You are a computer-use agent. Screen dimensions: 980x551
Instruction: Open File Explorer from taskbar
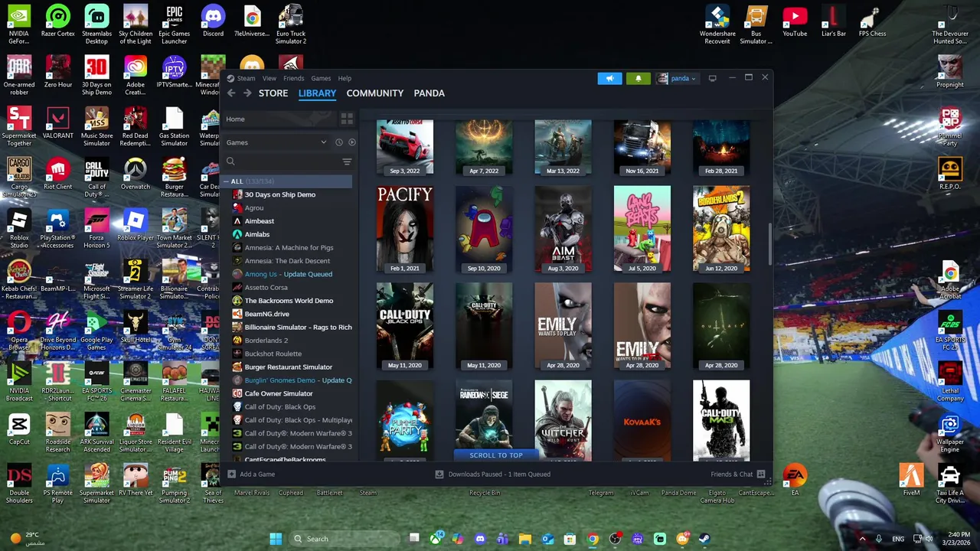click(x=525, y=539)
